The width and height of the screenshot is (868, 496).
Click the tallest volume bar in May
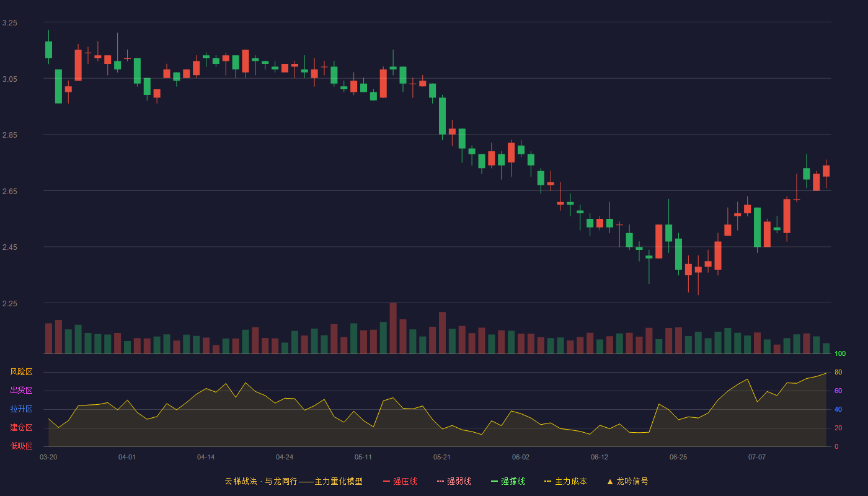point(393,328)
